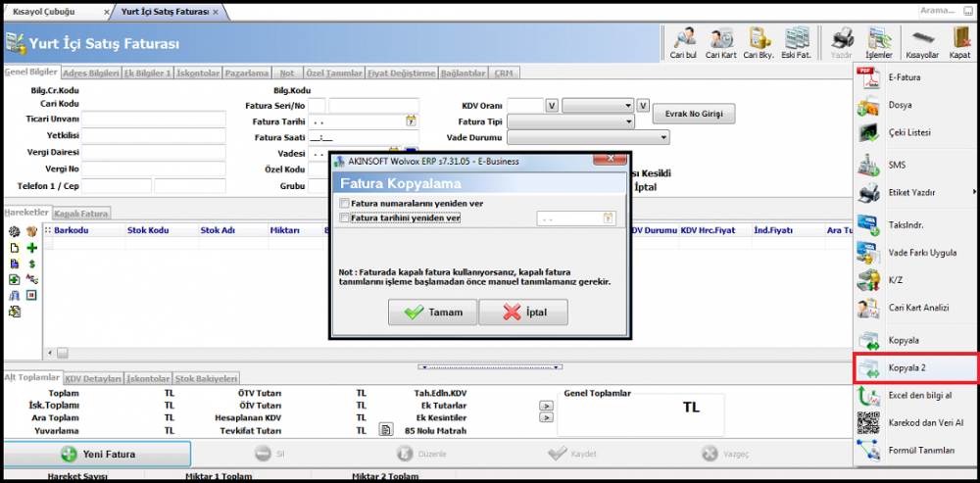Click gear icon in Hareketler side toolbar
Screen dimensions: 980x483
[x=15, y=231]
